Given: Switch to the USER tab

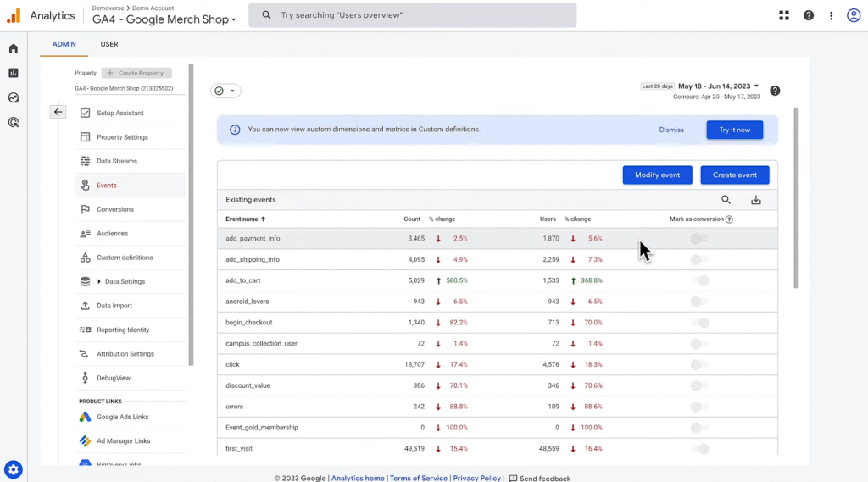Looking at the screenshot, I should click(x=109, y=44).
